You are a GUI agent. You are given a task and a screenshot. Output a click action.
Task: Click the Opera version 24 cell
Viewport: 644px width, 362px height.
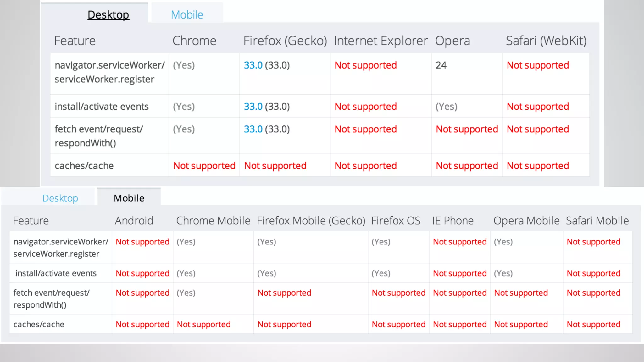pos(441,65)
